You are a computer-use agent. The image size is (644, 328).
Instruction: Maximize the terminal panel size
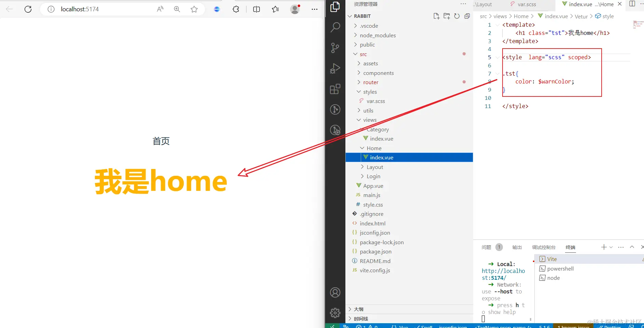tap(632, 247)
